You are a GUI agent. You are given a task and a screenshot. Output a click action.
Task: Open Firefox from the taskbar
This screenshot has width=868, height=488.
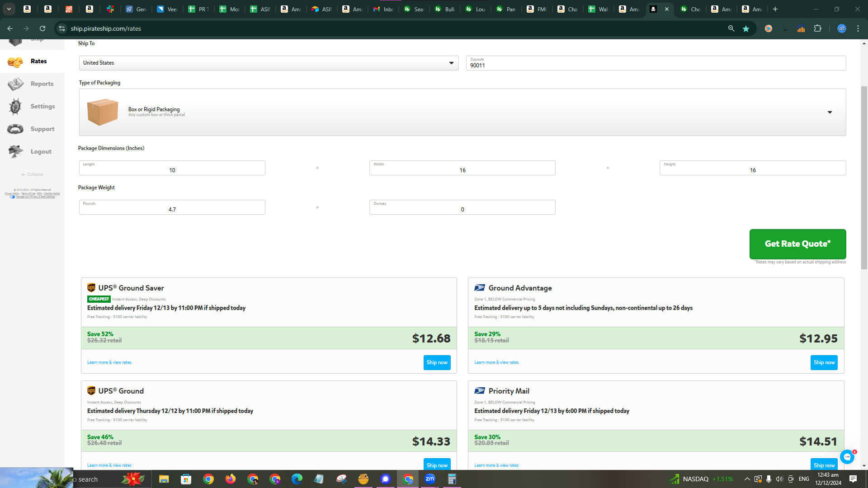click(x=231, y=479)
